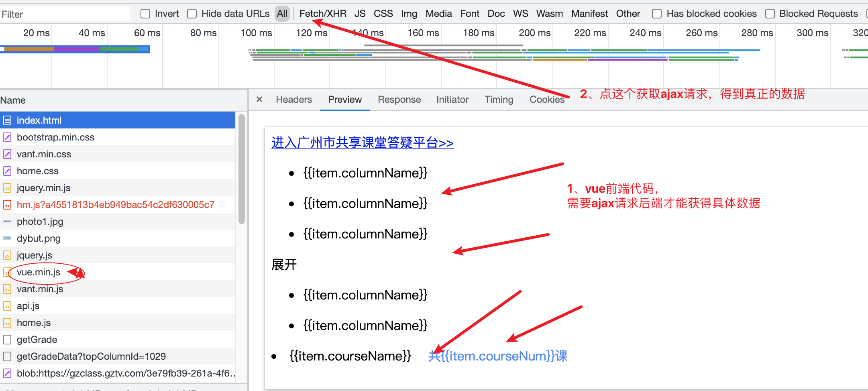Select the bootstrap.min.css request row
The image size is (868, 391).
(118, 137)
